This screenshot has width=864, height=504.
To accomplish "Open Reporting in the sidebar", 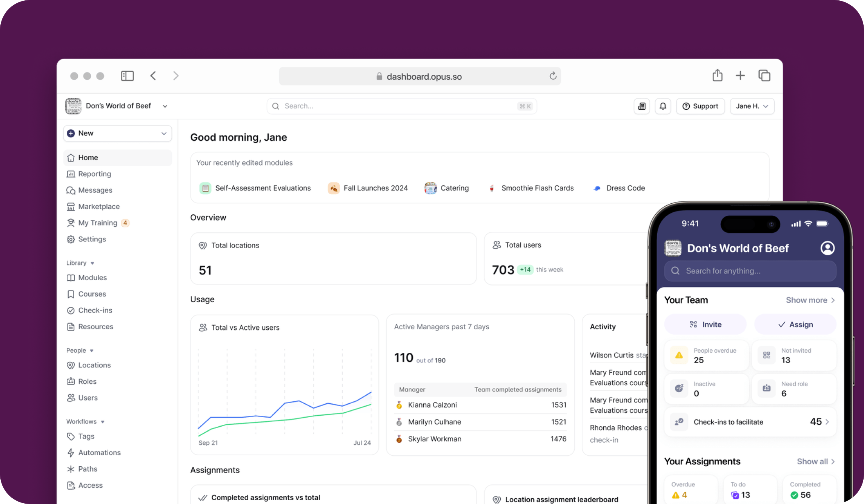I will [94, 174].
